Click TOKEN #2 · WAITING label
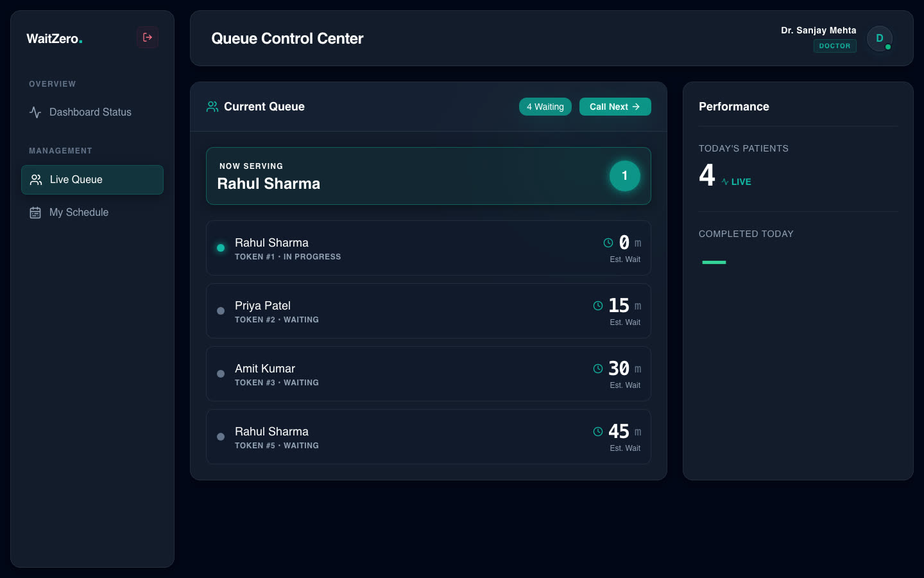Viewport: 924px width, 578px height. (277, 320)
